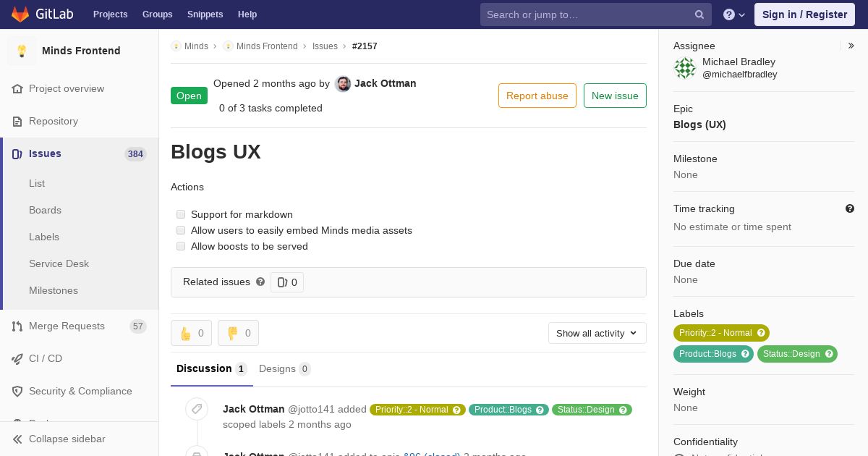Click the Report abuse button
868x456 pixels.
click(x=537, y=96)
